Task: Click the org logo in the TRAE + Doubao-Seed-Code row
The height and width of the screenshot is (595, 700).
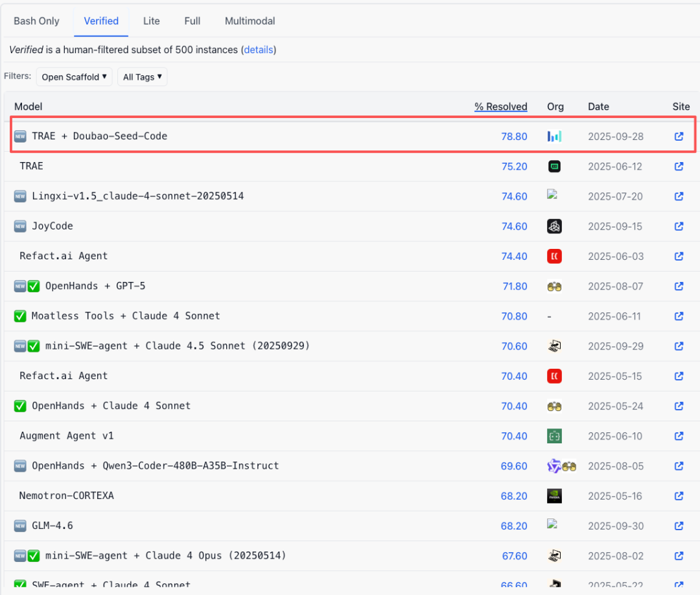Action: coord(554,137)
